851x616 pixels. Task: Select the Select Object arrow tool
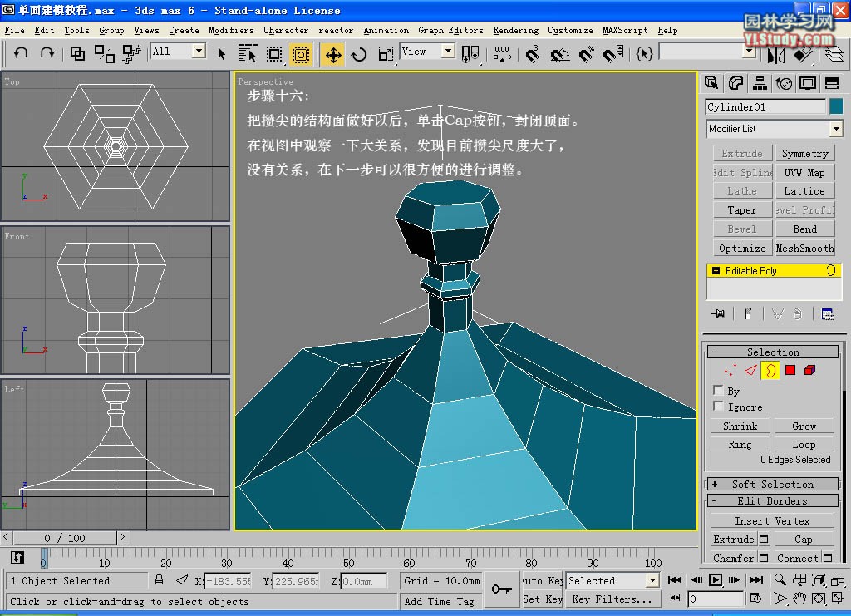click(221, 53)
